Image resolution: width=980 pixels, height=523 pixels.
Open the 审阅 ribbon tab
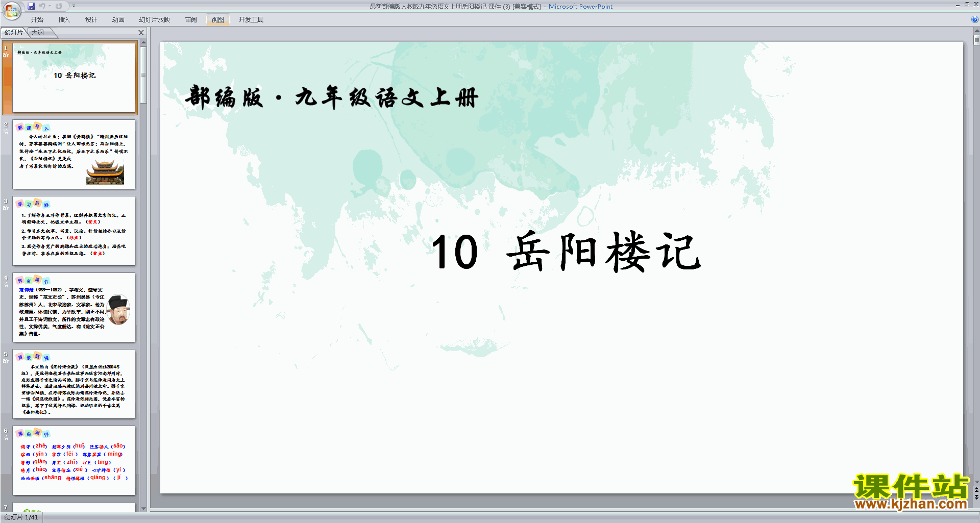click(191, 20)
